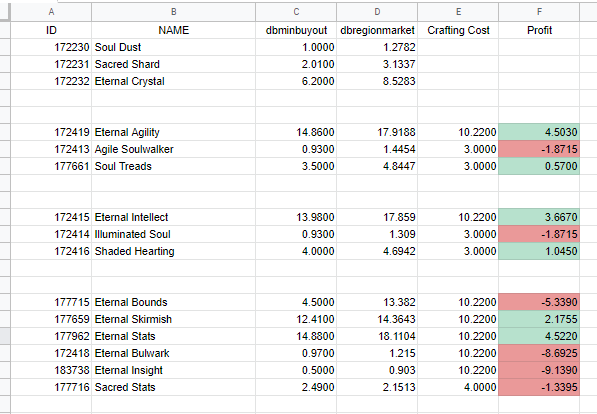Click the Crafting Cost header cell
This screenshot has width=597, height=414.
coord(458,30)
